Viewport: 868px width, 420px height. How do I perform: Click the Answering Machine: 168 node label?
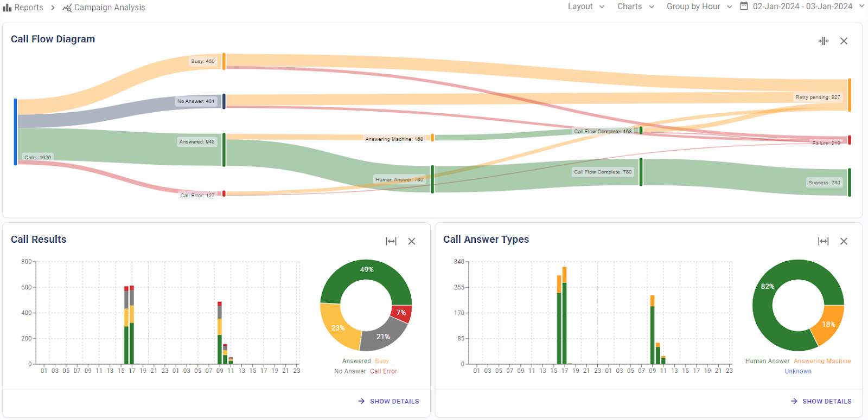(x=394, y=139)
